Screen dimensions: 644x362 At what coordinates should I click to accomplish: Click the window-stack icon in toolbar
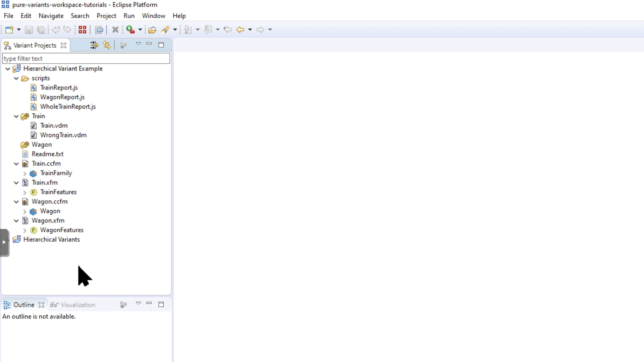(99, 30)
